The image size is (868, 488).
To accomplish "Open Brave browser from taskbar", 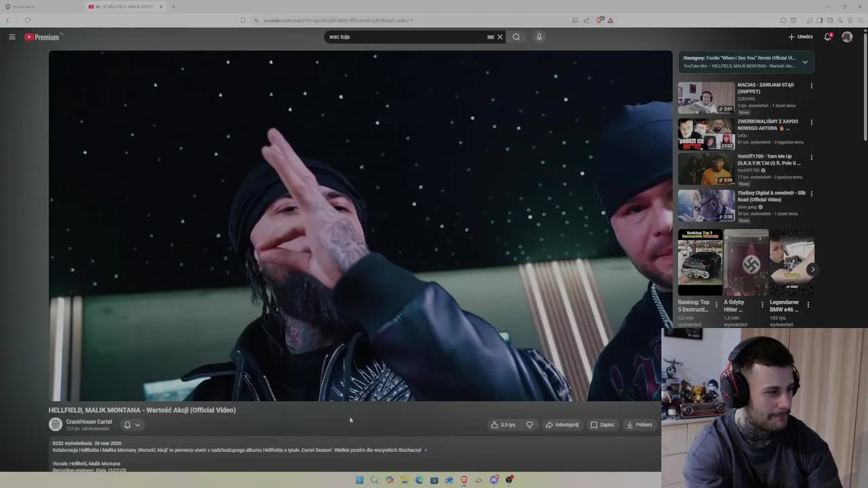I will click(x=464, y=480).
